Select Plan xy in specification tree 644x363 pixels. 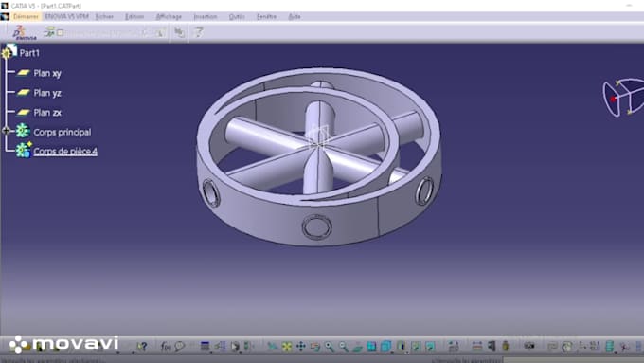(47, 73)
